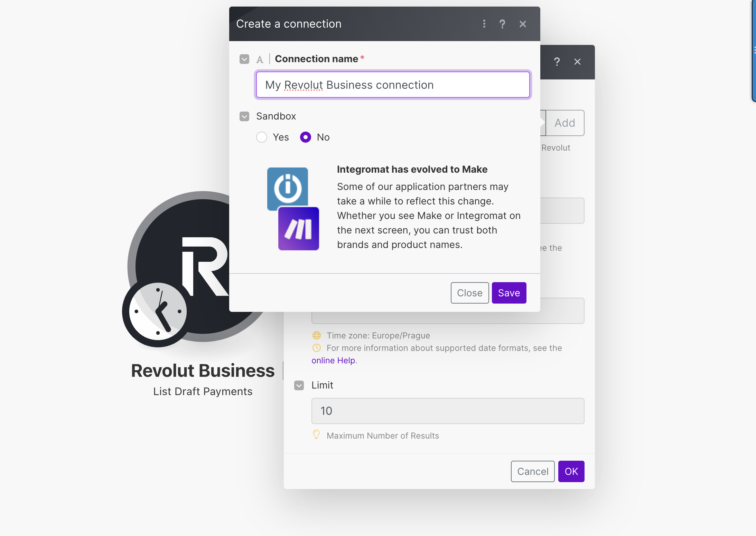Collapse the Limit field chevron
The image size is (756, 536).
tap(299, 385)
